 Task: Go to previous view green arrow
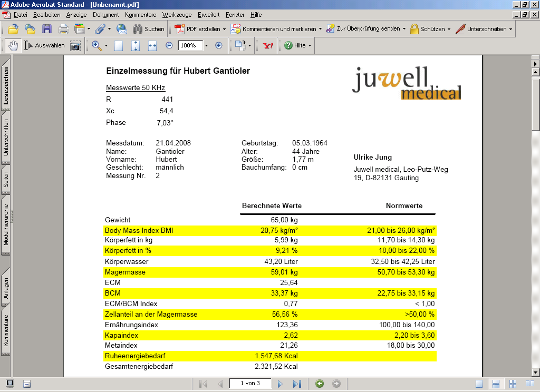pos(320,384)
